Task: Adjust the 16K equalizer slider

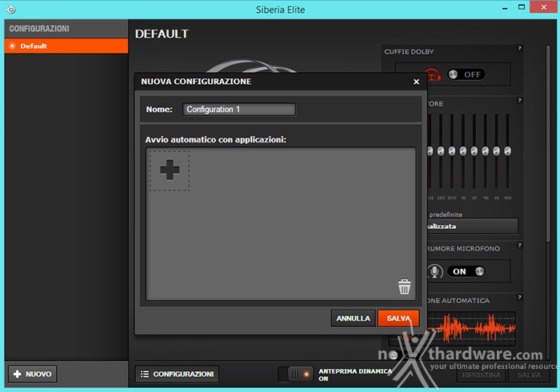Action: tap(507, 151)
